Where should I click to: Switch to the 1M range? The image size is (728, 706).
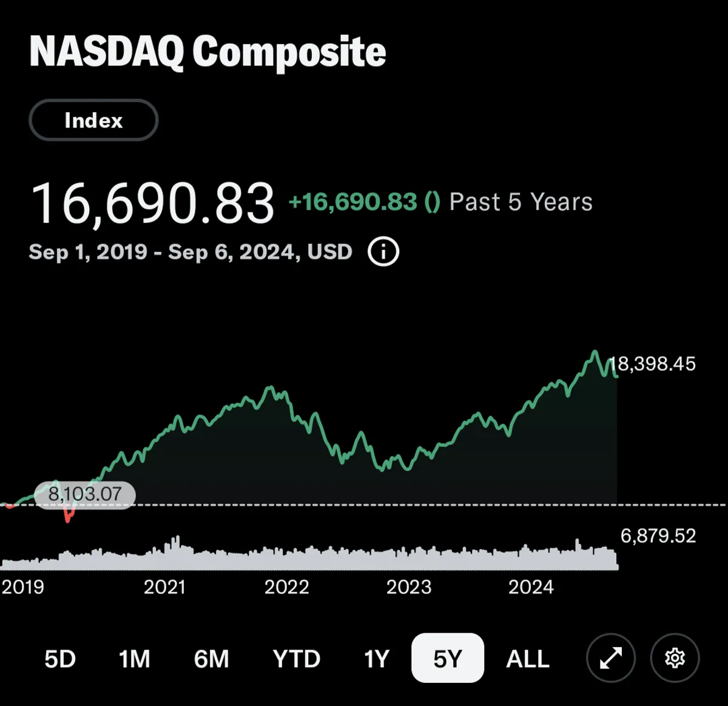134,659
